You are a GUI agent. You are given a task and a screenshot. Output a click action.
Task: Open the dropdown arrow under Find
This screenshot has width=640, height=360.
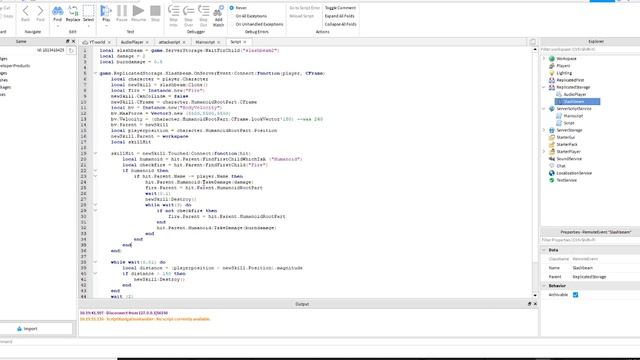click(x=58, y=26)
